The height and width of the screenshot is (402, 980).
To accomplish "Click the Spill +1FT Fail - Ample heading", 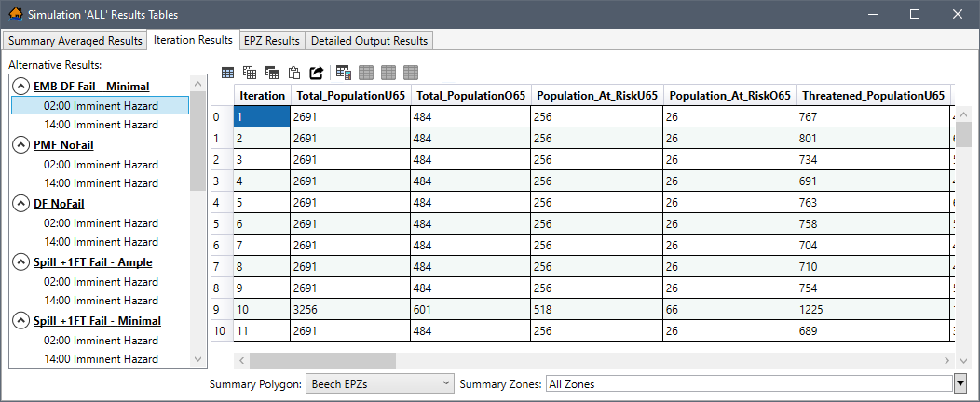I will [x=92, y=262].
